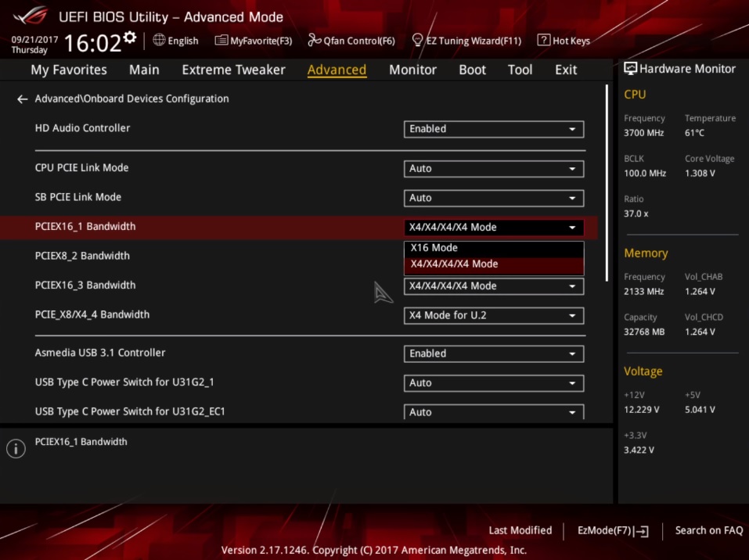Select USB Type C Power Switch for U31G2_EC1 label
Screen dimensions: 749x560
[130, 411]
